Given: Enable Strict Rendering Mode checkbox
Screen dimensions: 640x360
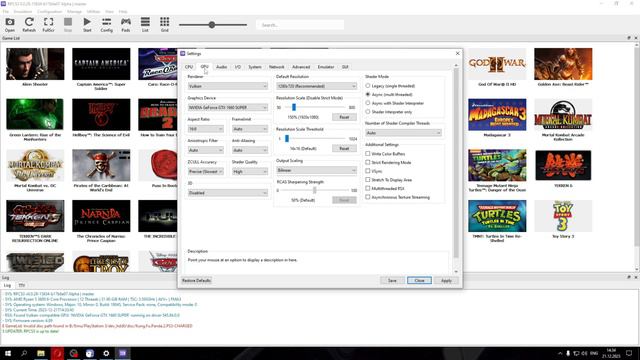Looking at the screenshot, I should 368,162.
